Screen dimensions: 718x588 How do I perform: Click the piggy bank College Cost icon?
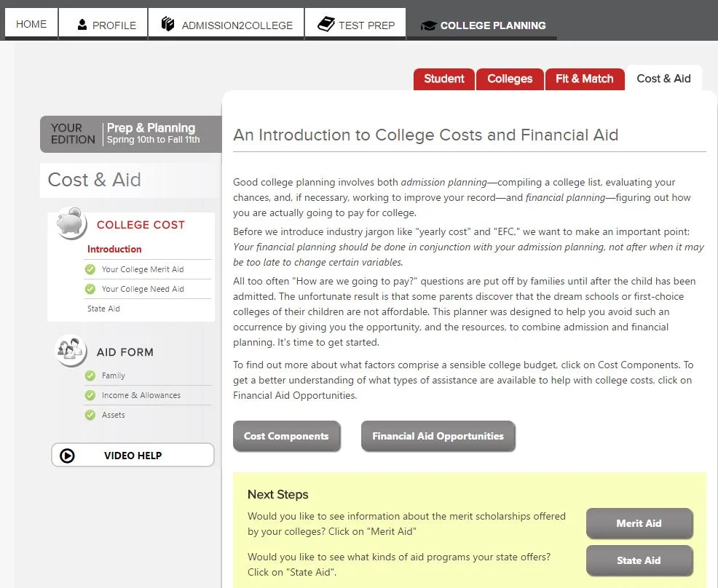pos(71,223)
